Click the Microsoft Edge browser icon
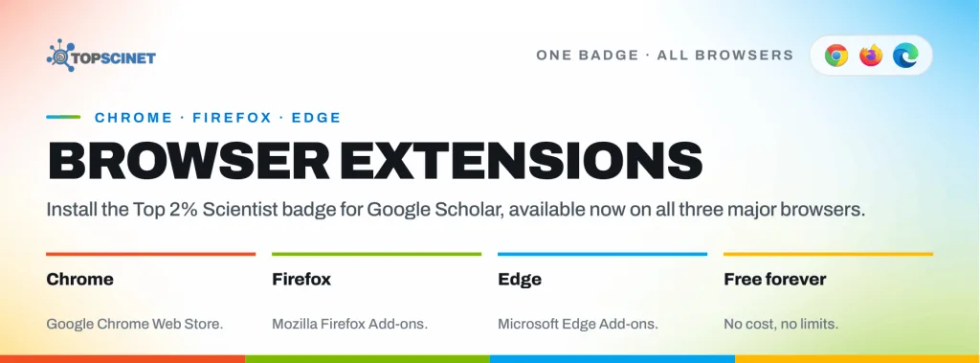 905,56
